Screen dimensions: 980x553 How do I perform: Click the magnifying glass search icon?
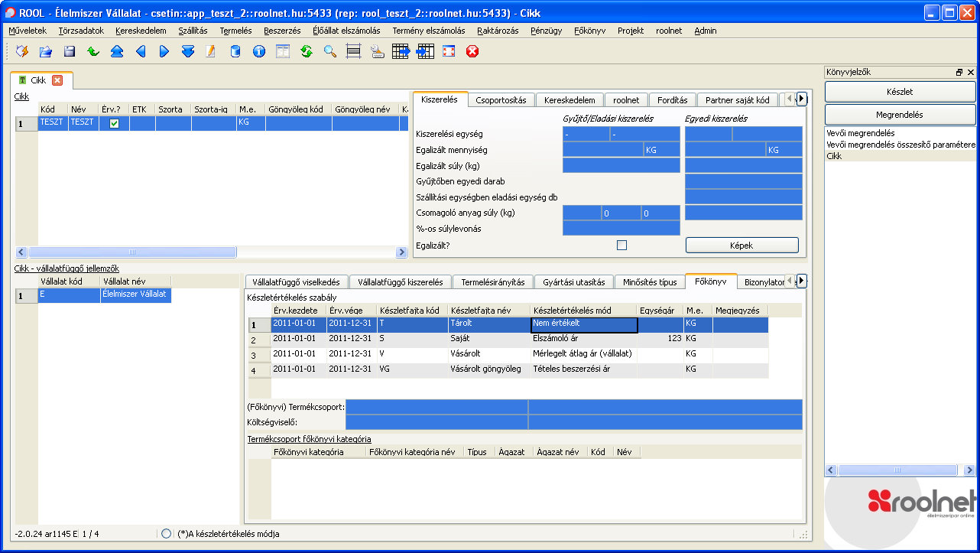pyautogui.click(x=329, y=52)
